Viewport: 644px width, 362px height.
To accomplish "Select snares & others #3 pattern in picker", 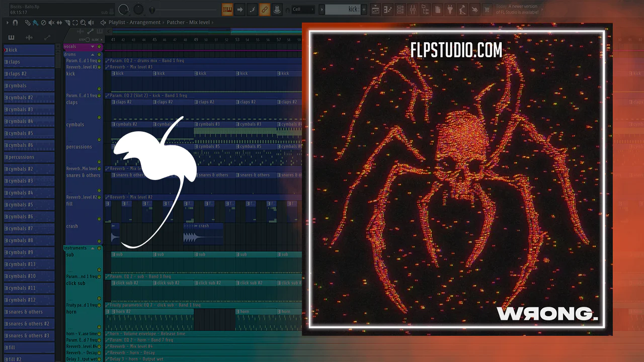I will point(29,336).
